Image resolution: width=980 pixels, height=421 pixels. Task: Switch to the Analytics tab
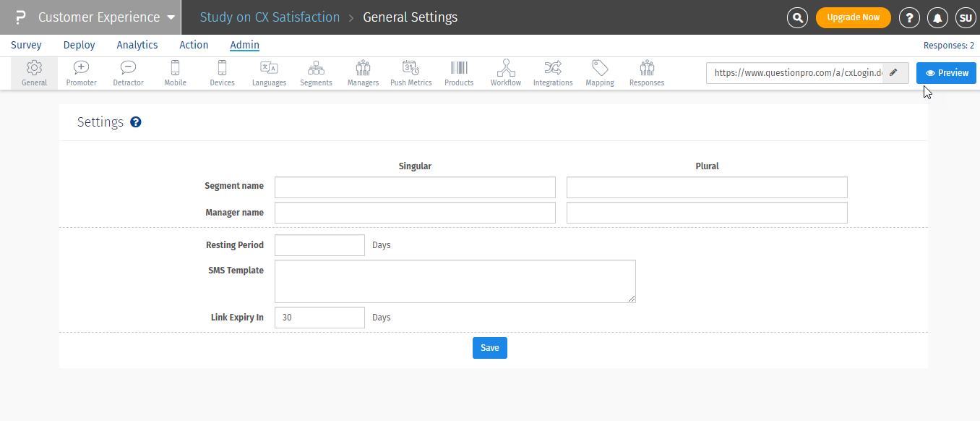[137, 45]
